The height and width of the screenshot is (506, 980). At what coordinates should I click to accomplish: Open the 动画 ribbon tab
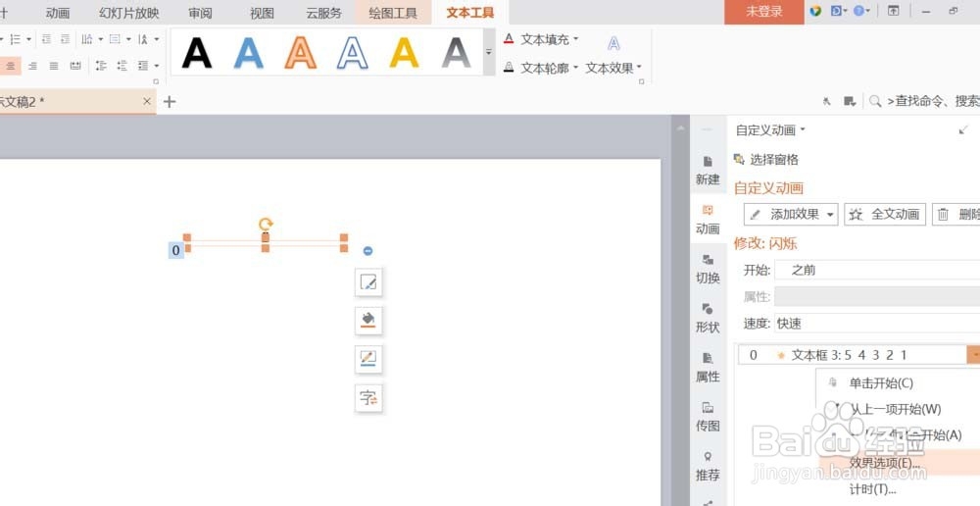(x=58, y=13)
